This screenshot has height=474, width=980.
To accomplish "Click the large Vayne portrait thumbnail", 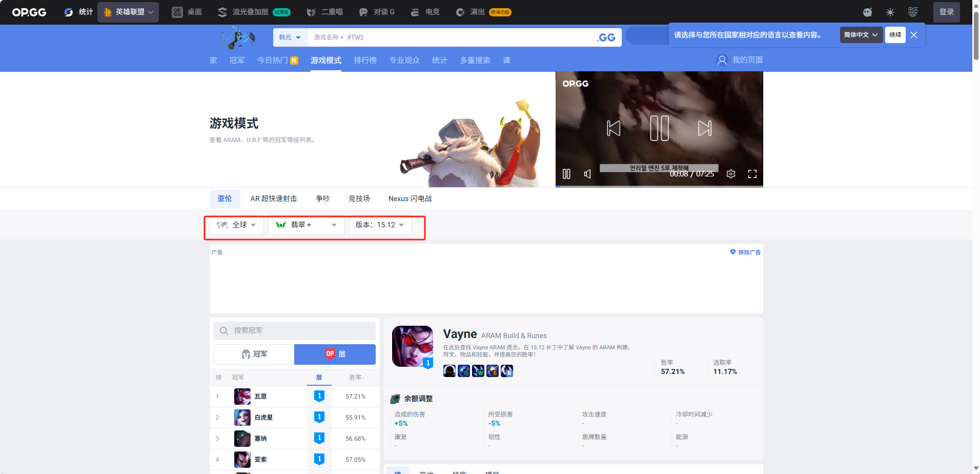I will coord(413,346).
